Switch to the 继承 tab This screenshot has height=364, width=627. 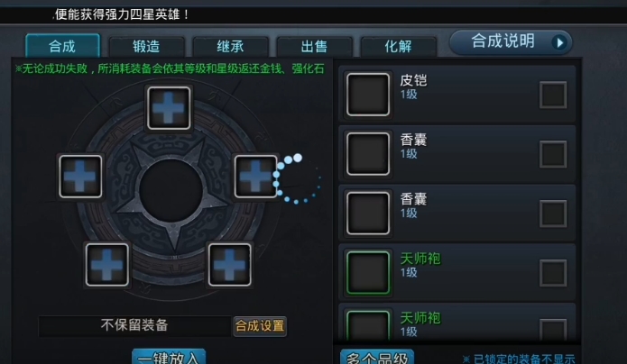pyautogui.click(x=230, y=46)
